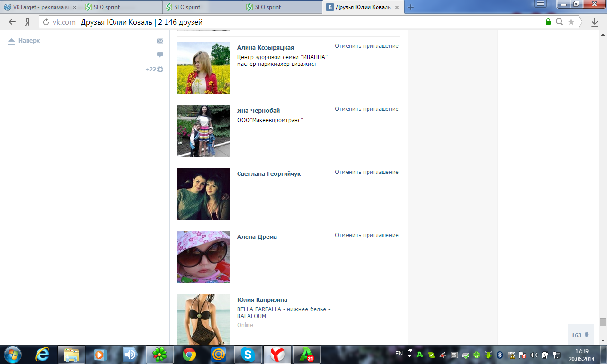Open Яна Чернобай profile name link
Screen dimensions: 607x364
pyautogui.click(x=258, y=111)
